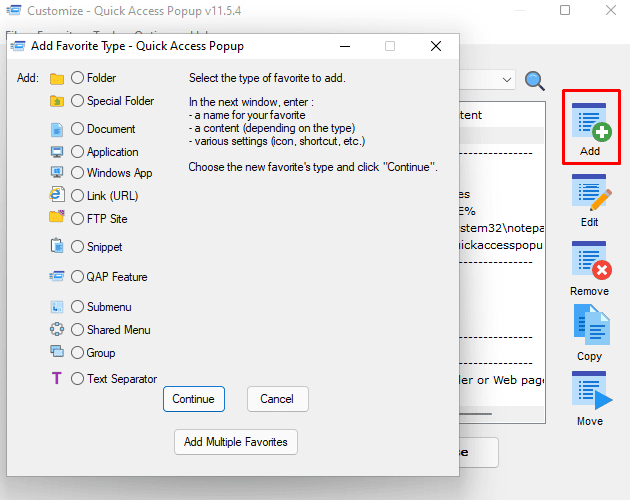Image resolution: width=630 pixels, height=500 pixels.
Task: Select the Folder radio button
Action: pos(77,78)
